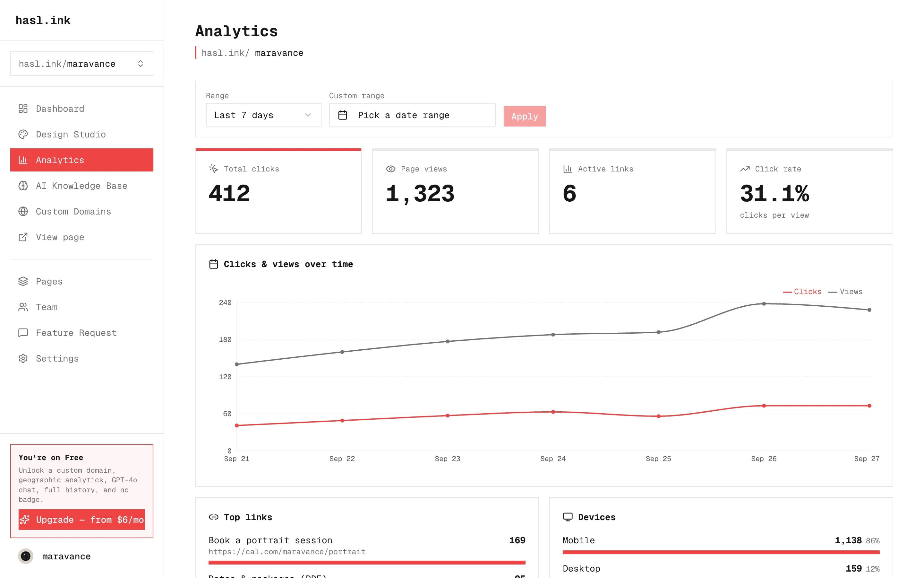Viewport: 924px width, 578px height.
Task: Open the cal.com/maravance/portrait link URL
Action: point(287,552)
